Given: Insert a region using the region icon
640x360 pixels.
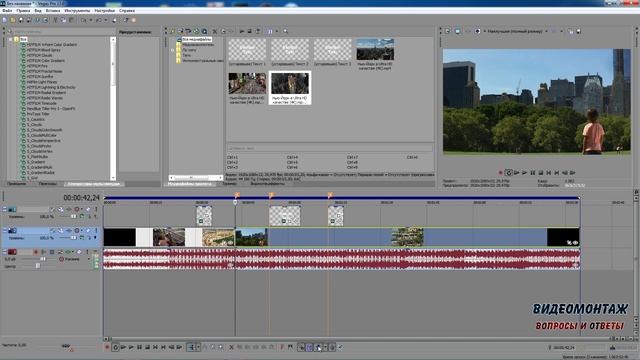Looking at the screenshot, I should tap(290, 347).
